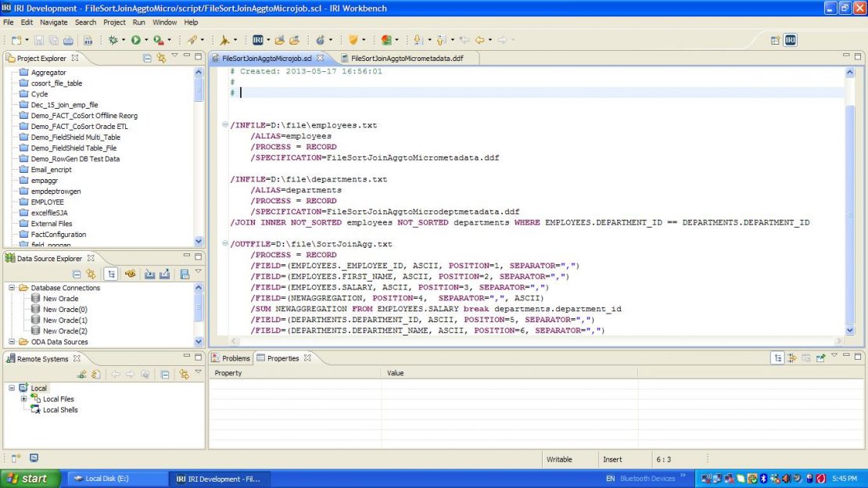Click Collapse All in Project Explorer
Image resolution: width=868 pixels, height=488 pixels.
(x=147, y=58)
